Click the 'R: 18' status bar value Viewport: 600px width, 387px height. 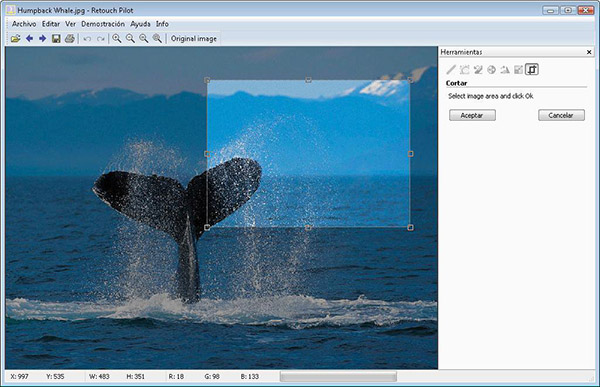coord(176,377)
